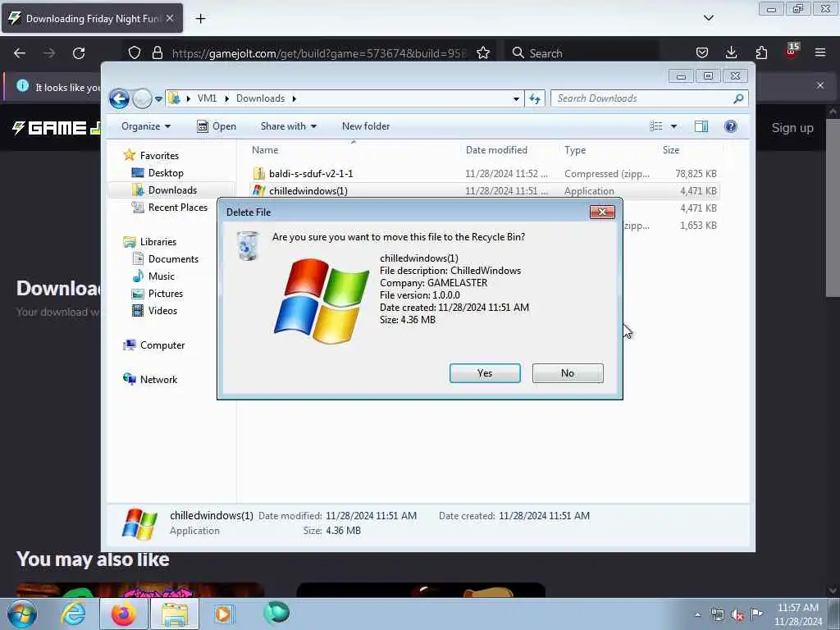The width and height of the screenshot is (840, 630).
Task: Open the Windows Start menu
Action: coord(22,614)
